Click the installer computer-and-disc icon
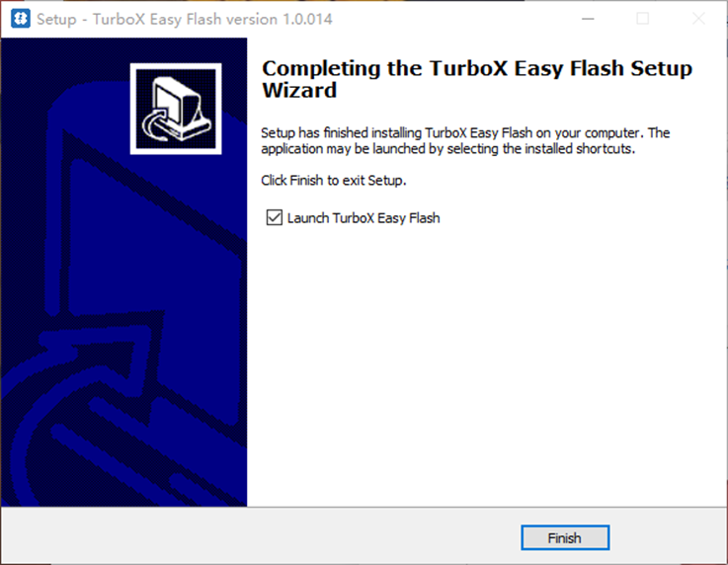 (176, 109)
